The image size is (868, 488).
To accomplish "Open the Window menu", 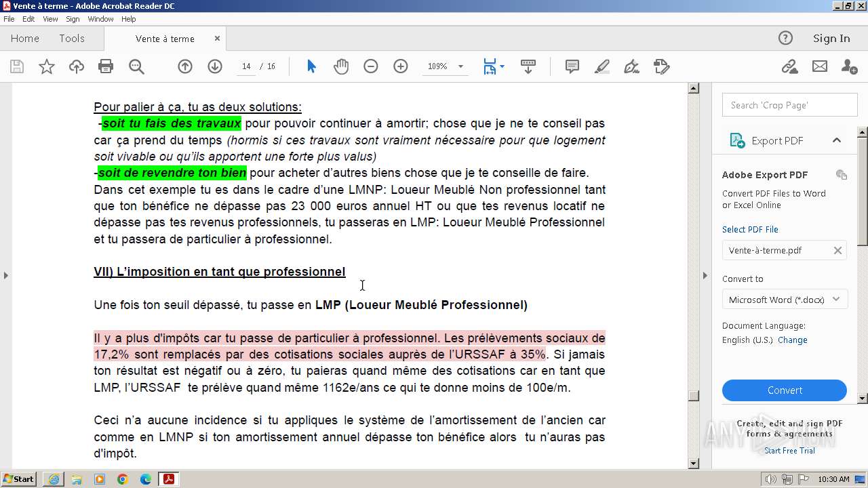I will [x=100, y=19].
